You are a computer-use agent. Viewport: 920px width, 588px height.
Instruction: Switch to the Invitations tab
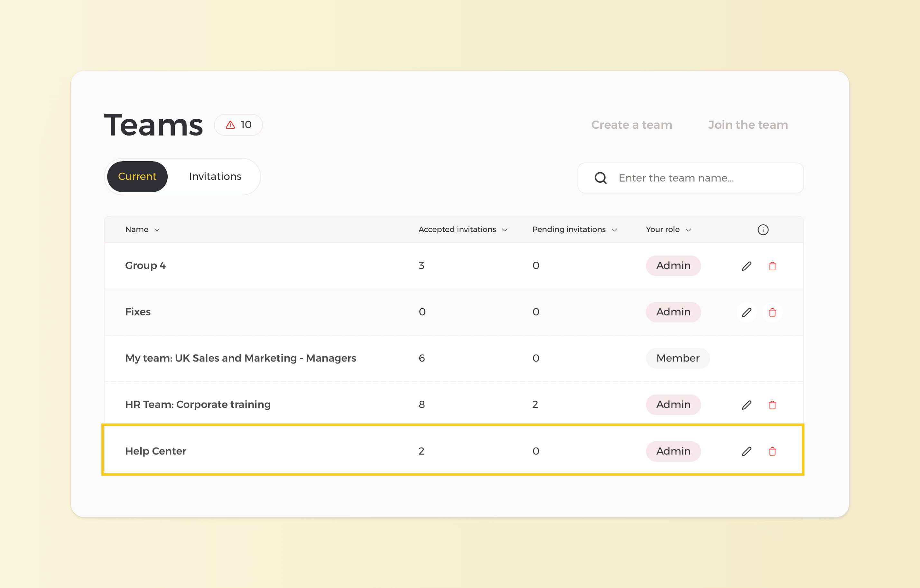click(215, 176)
